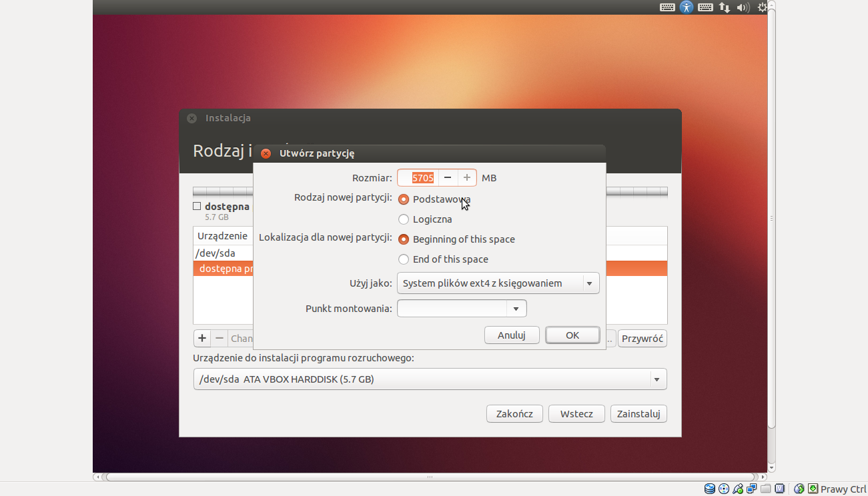Image resolution: width=868 pixels, height=496 pixels.
Task: Click the VirtualBox optical disc icon
Action: 724,489
